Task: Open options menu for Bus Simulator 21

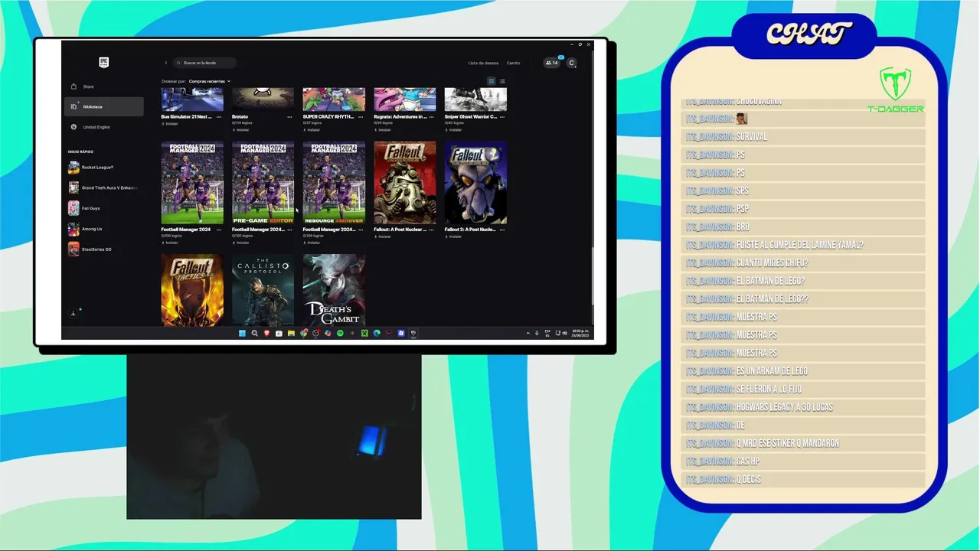Action: point(219,117)
